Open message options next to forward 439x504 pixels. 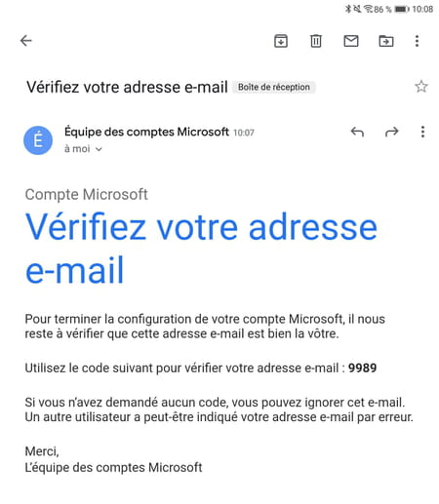(x=422, y=132)
